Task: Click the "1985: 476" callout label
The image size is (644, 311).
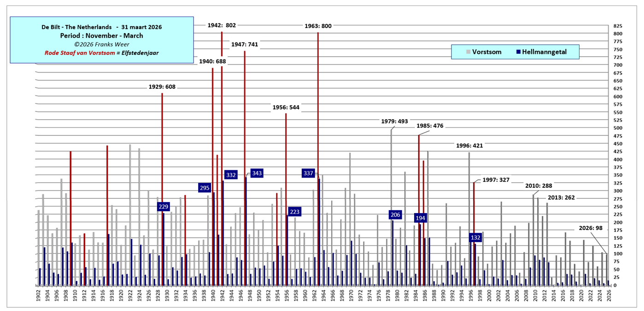Action: (x=429, y=126)
